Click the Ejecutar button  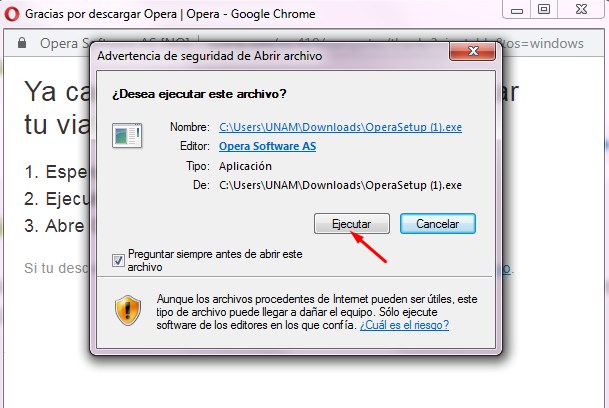[351, 224]
